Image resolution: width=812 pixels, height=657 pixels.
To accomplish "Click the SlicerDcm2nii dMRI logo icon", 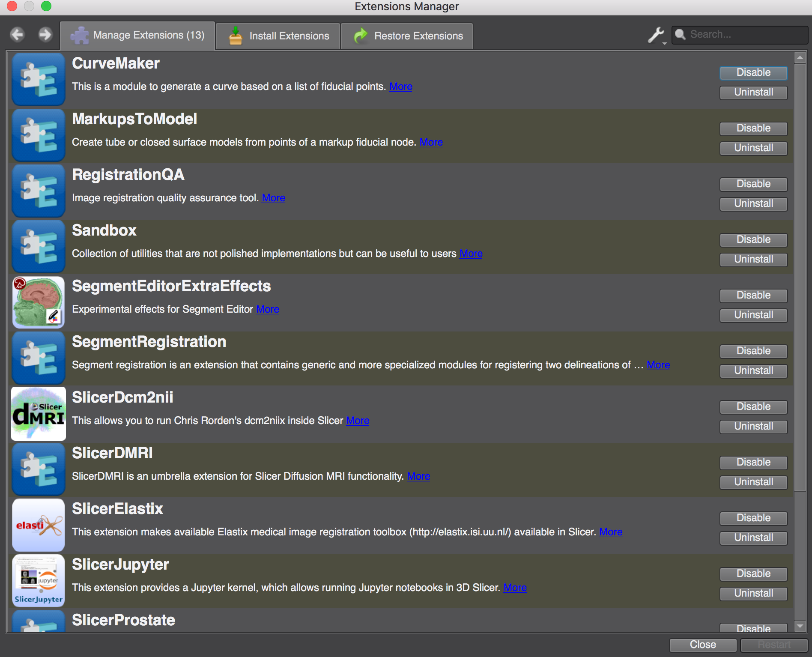I will (38, 413).
